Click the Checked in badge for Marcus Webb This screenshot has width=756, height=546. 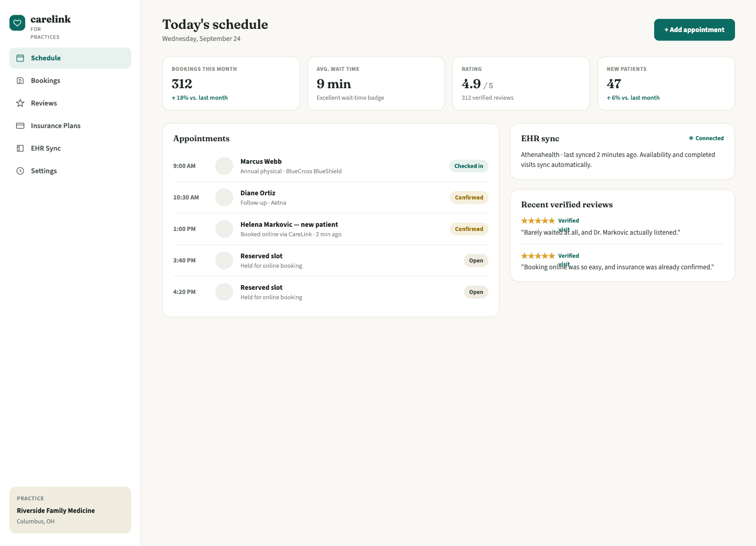(x=469, y=166)
